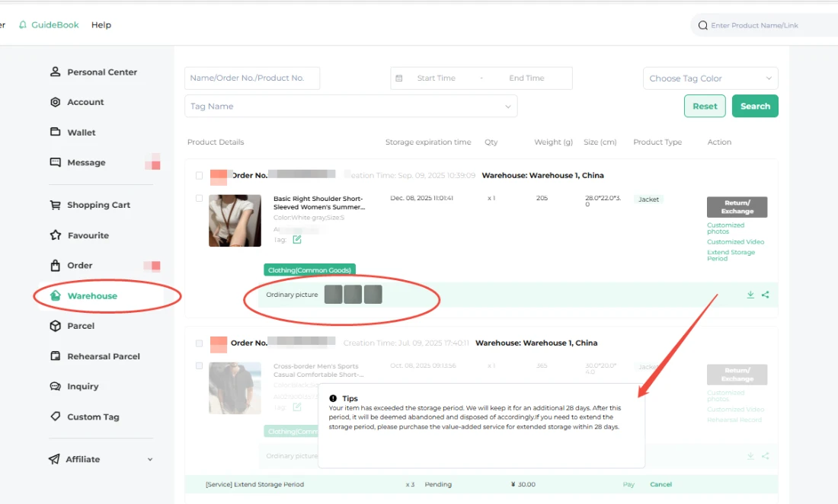Check the second order's header checkbox
This screenshot has width=838, height=504.
pos(200,343)
